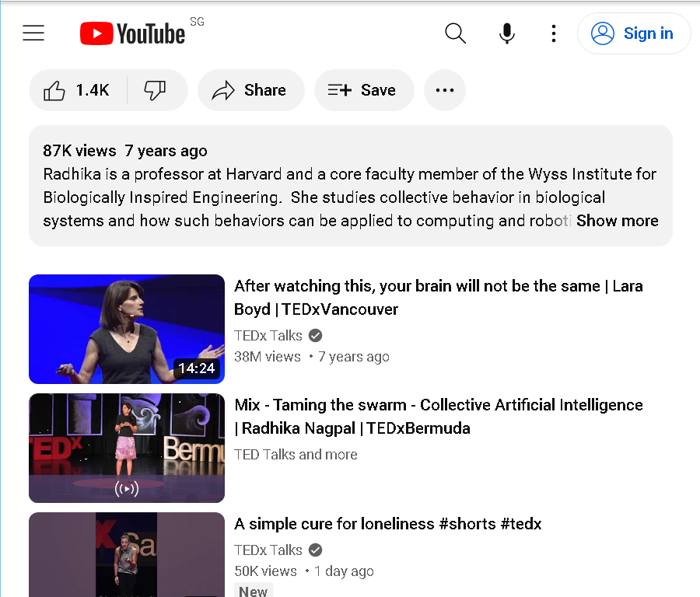Click the 14:24 duration badge

point(197,368)
